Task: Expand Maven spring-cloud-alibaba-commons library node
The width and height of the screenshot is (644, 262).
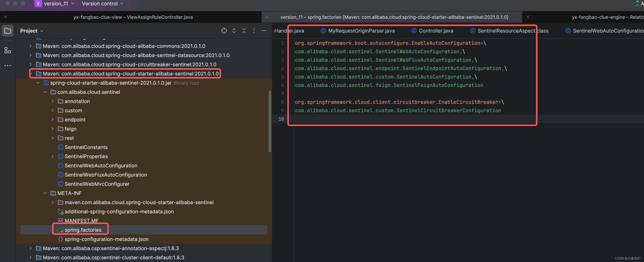Action: point(30,46)
